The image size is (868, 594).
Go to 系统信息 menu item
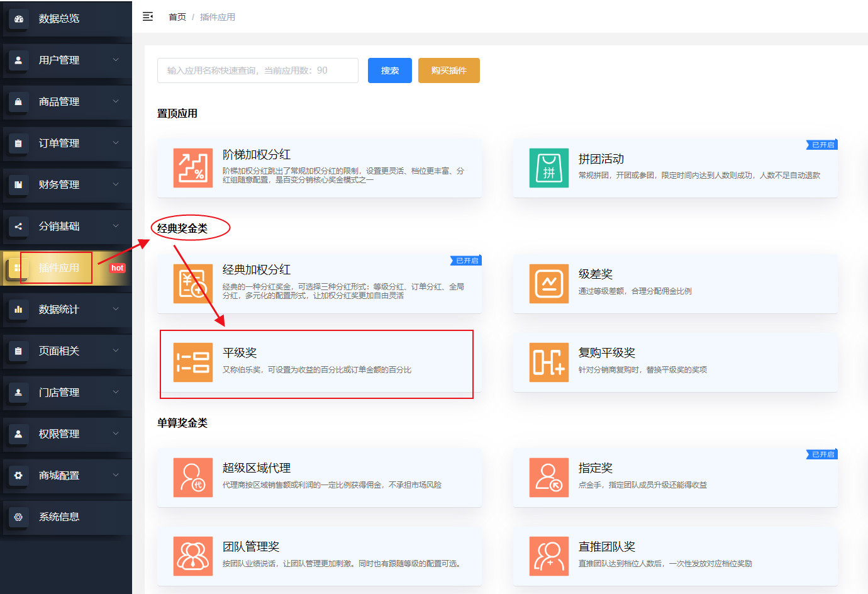[x=59, y=517]
